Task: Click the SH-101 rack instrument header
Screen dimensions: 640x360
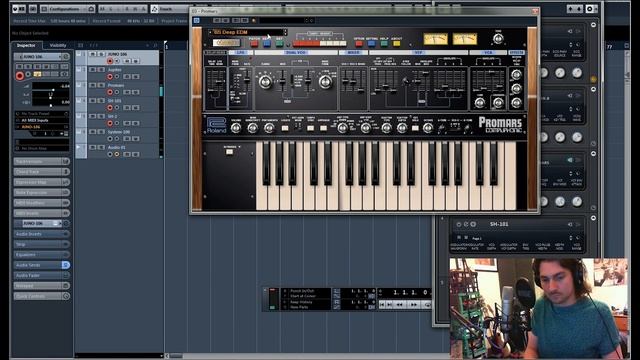Action: [x=518, y=224]
